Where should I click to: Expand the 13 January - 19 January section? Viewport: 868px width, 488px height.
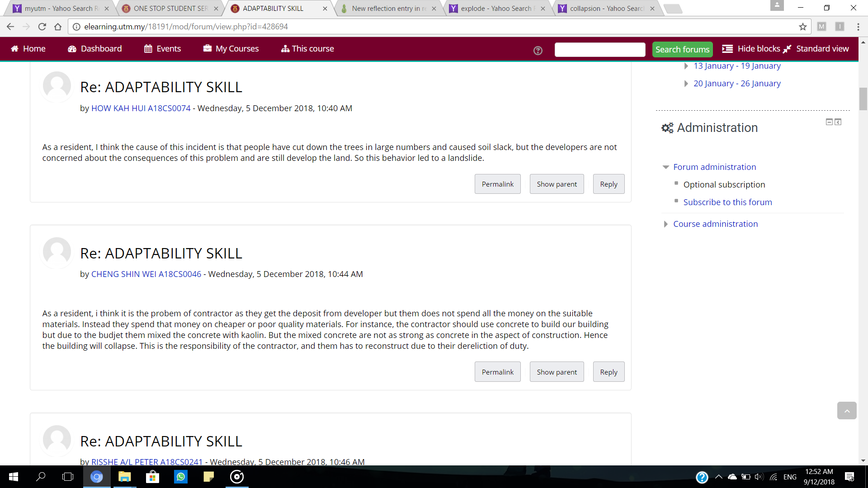(686, 66)
